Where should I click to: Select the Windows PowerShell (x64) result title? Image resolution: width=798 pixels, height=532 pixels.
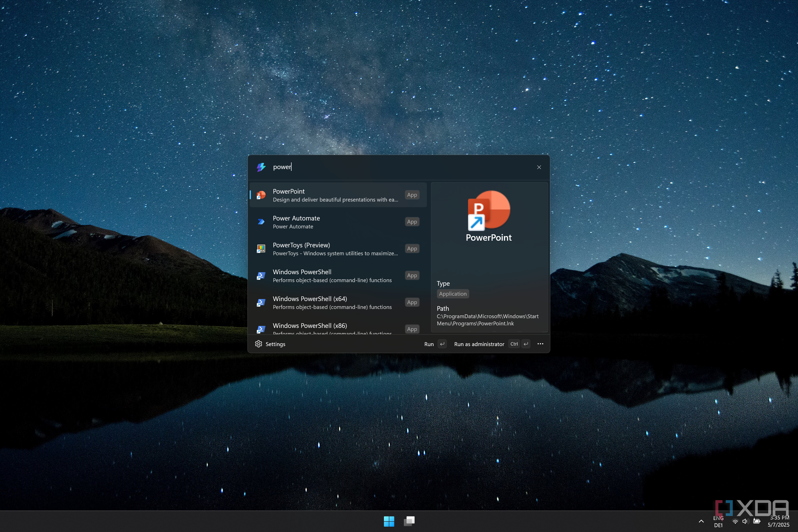(310, 298)
